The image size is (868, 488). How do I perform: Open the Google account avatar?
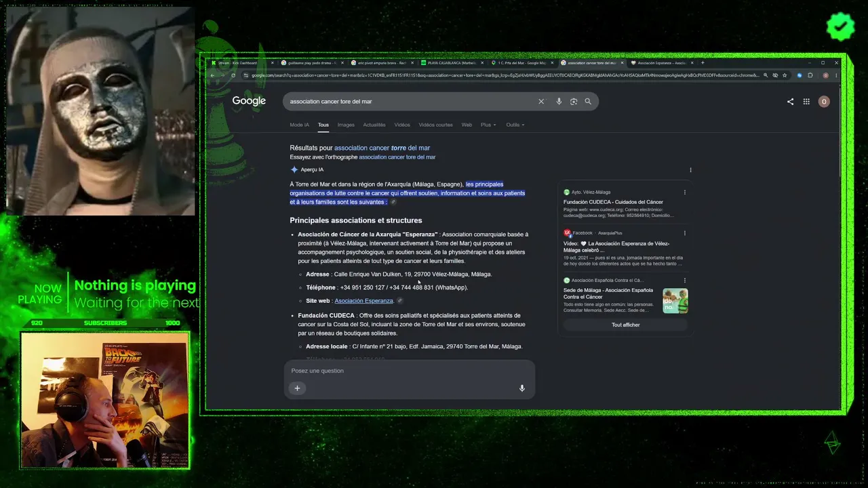pyautogui.click(x=824, y=102)
